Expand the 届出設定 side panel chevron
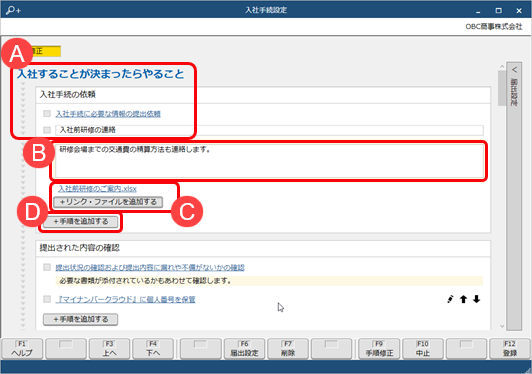532x374 pixels. 514,70
